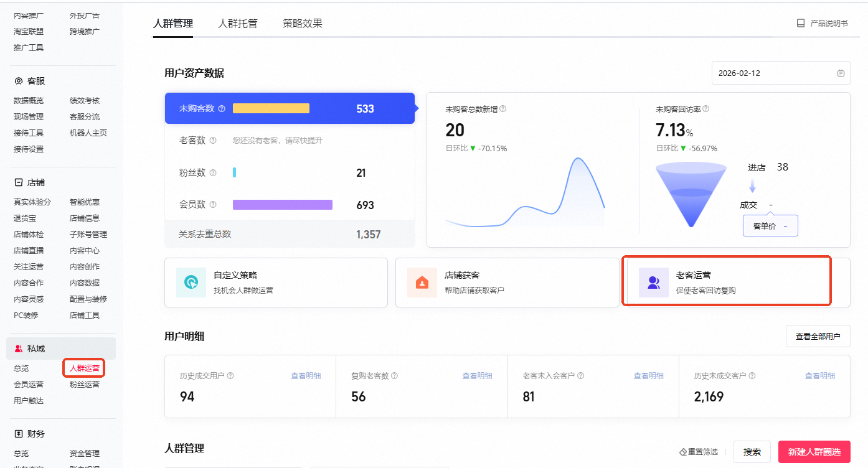The image size is (868, 468).
Task: Open 店铺体检 in the sidebar
Action: [x=29, y=235]
